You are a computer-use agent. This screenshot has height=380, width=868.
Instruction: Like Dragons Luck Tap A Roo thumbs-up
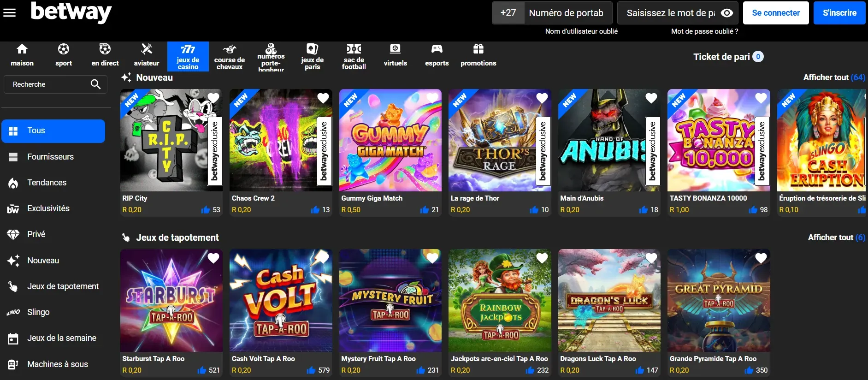coord(640,370)
